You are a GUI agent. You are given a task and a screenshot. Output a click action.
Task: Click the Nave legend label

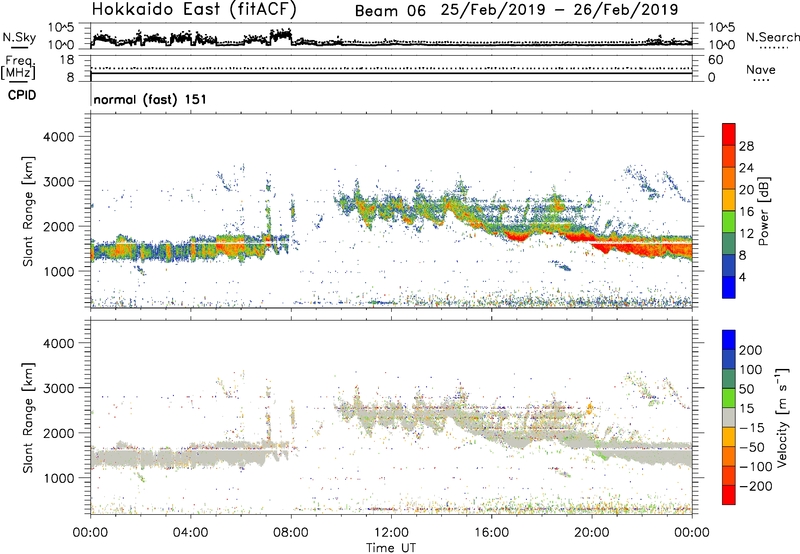(x=761, y=69)
